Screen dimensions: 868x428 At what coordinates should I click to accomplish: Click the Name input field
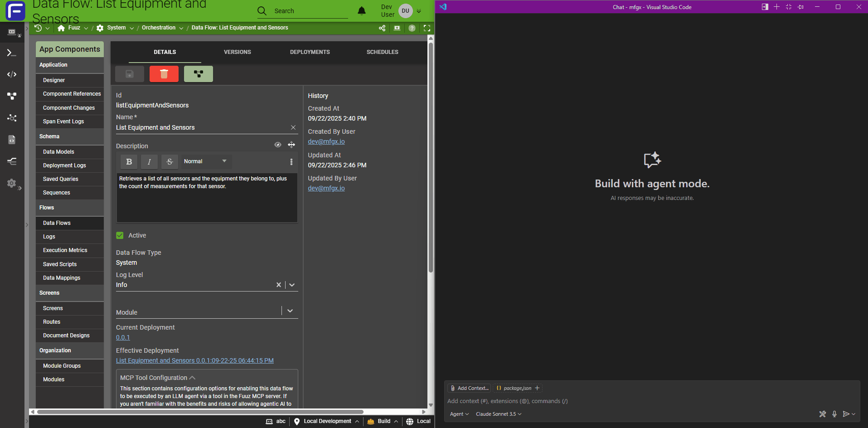click(199, 127)
